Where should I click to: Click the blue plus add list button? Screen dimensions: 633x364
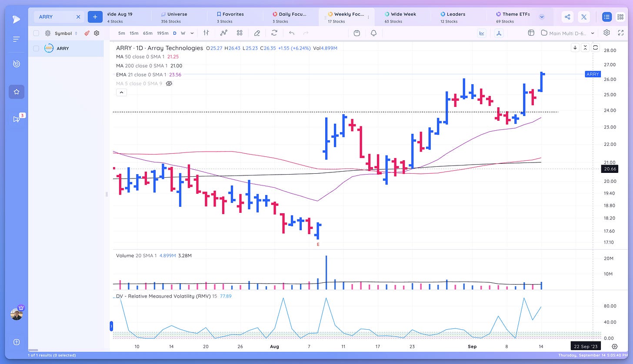[95, 17]
